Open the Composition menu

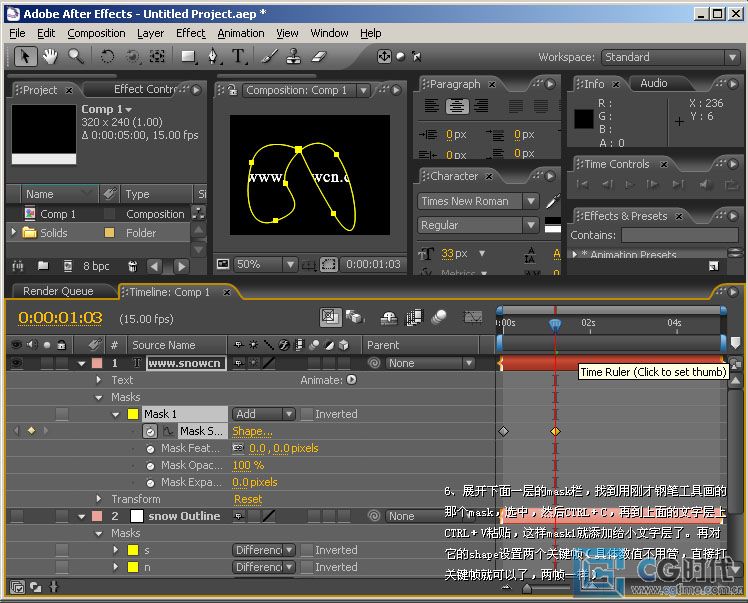[96, 33]
